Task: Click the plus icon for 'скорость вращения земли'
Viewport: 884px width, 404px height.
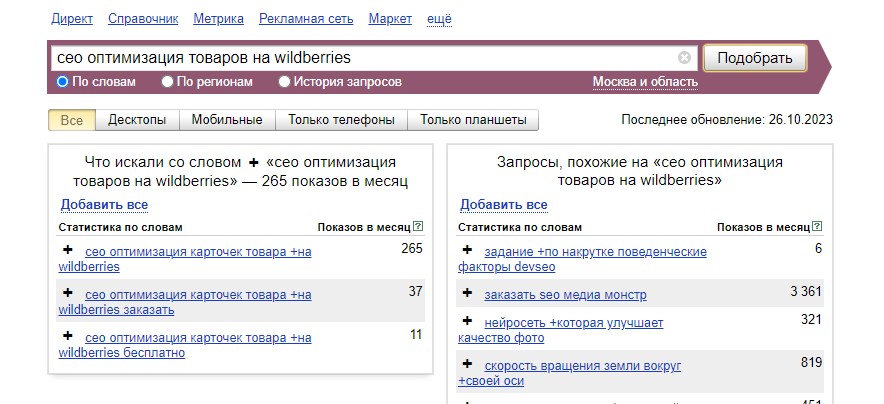Action: 467,365
